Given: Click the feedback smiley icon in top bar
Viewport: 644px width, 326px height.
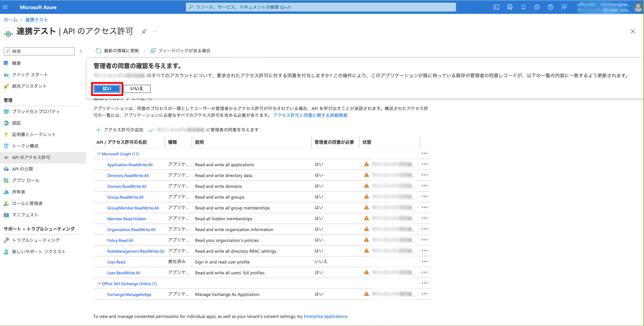Looking at the screenshot, I should point(564,7).
